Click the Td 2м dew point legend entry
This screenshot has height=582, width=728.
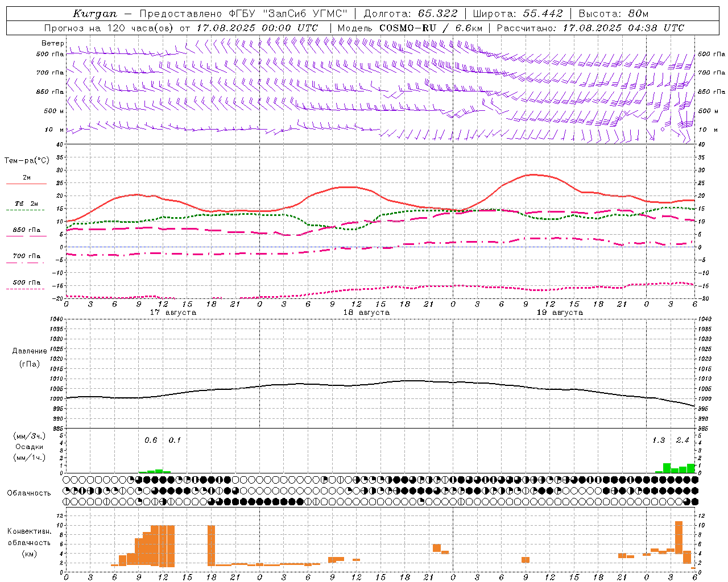click(26, 203)
